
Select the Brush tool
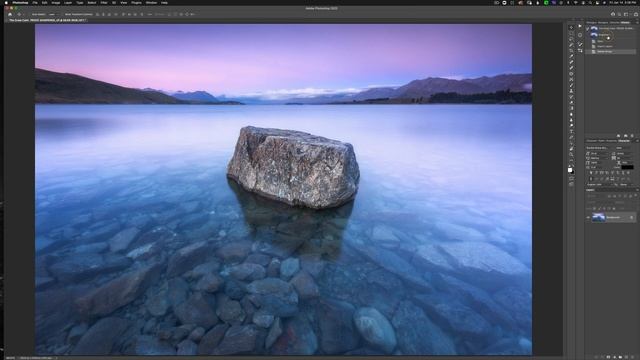pyautogui.click(x=571, y=85)
